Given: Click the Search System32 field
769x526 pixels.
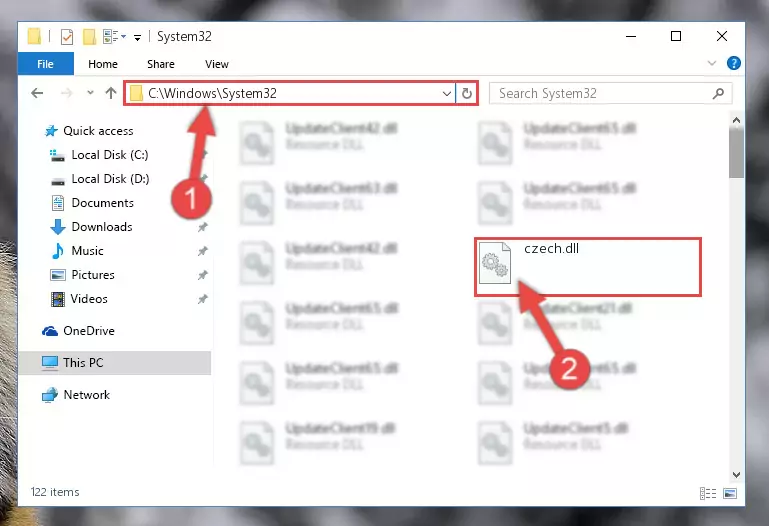Looking at the screenshot, I should pyautogui.click(x=610, y=93).
